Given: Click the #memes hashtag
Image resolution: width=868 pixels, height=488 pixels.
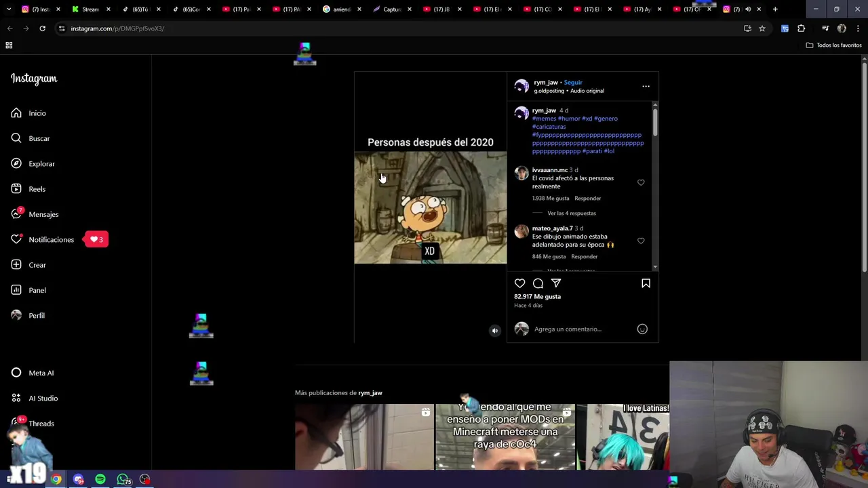Looking at the screenshot, I should (544, 119).
